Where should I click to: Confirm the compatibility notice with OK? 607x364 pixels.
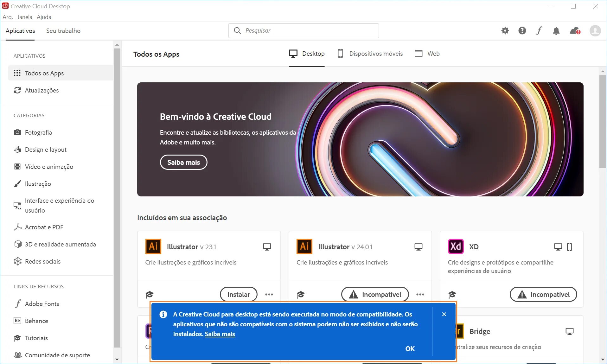coord(410,348)
